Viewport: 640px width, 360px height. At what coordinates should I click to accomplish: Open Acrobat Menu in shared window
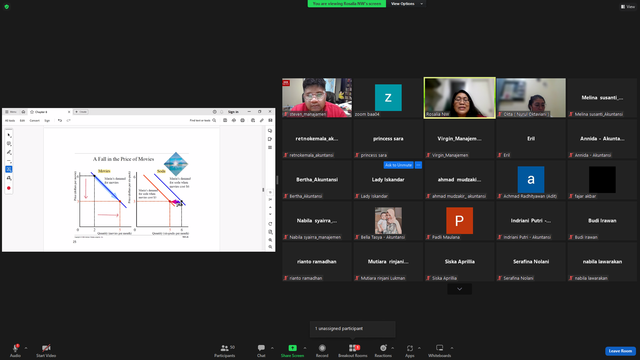point(11,112)
